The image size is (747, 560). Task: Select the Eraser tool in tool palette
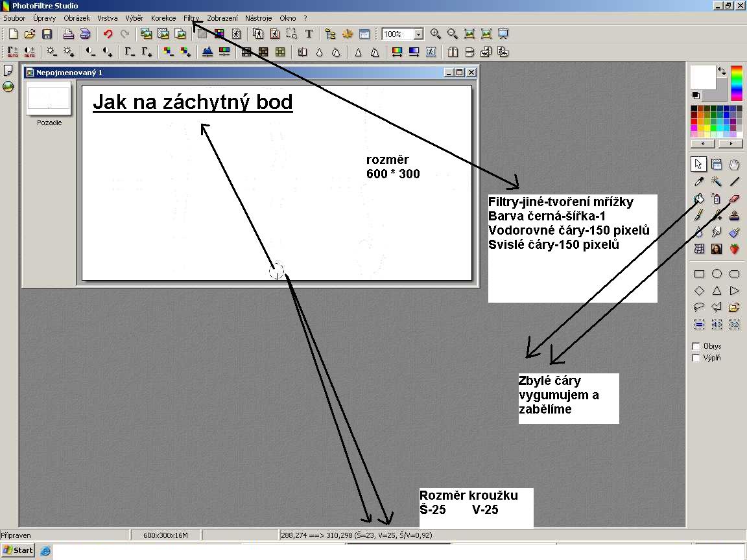click(735, 199)
